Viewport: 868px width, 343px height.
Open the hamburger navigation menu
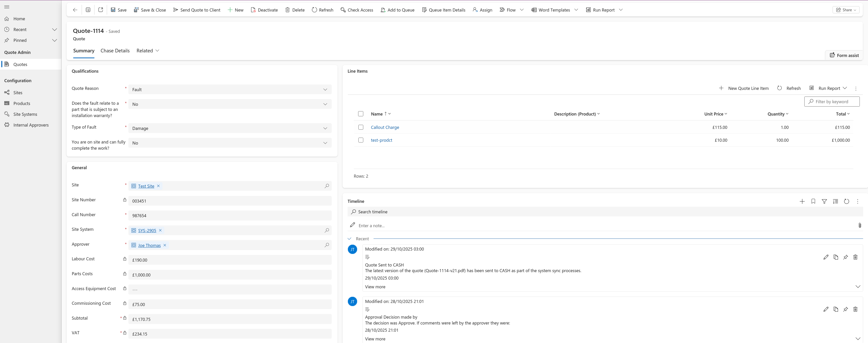(x=7, y=7)
